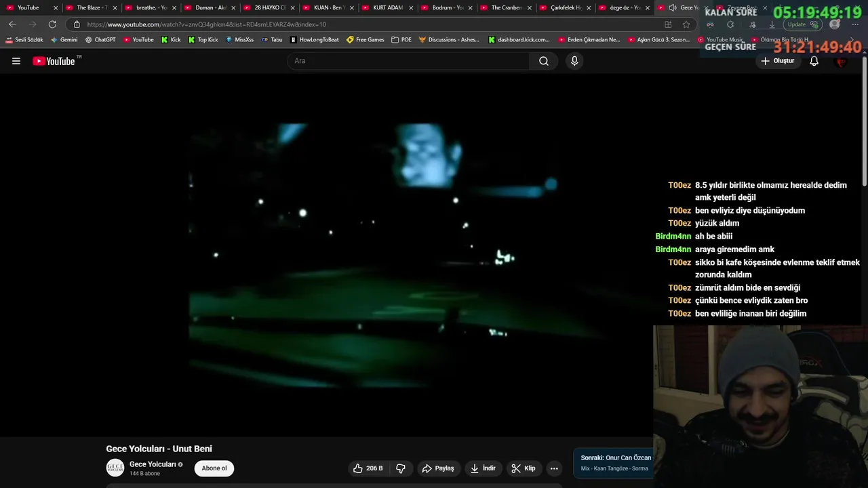868x488 pixels.
Task: Go back with browser back arrow
Action: (x=12, y=24)
